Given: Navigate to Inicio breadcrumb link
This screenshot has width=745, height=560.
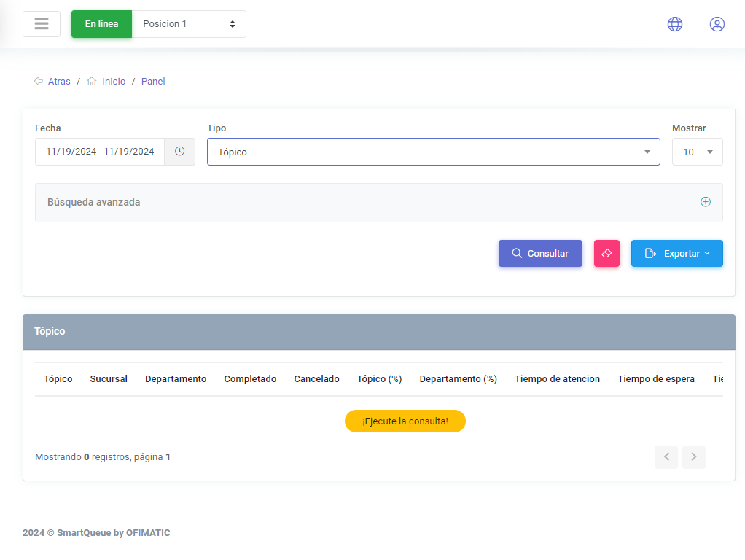Looking at the screenshot, I should pyautogui.click(x=114, y=82).
